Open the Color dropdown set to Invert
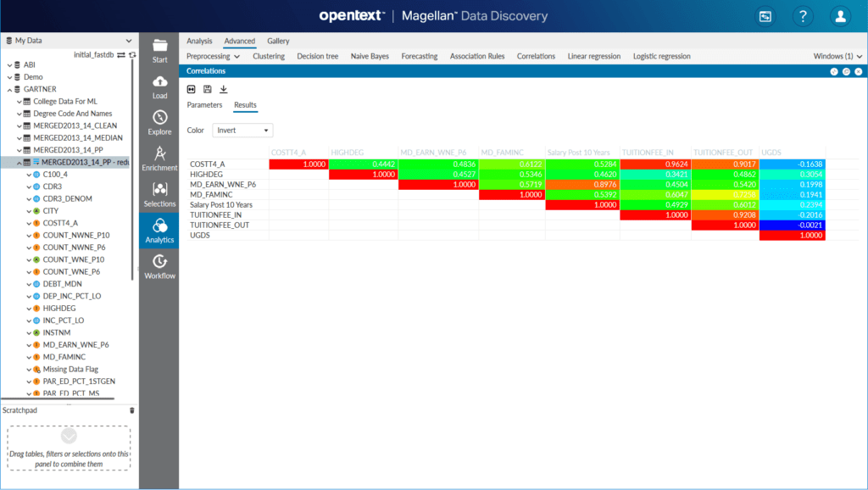 242,130
